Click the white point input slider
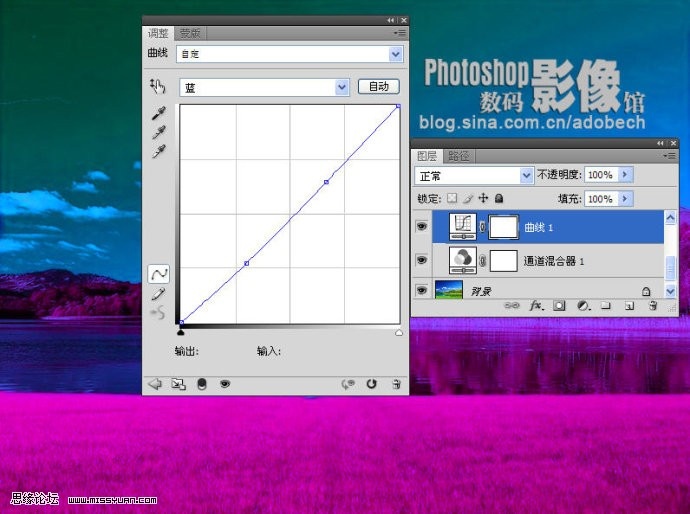The height and width of the screenshot is (514, 690). point(399,333)
